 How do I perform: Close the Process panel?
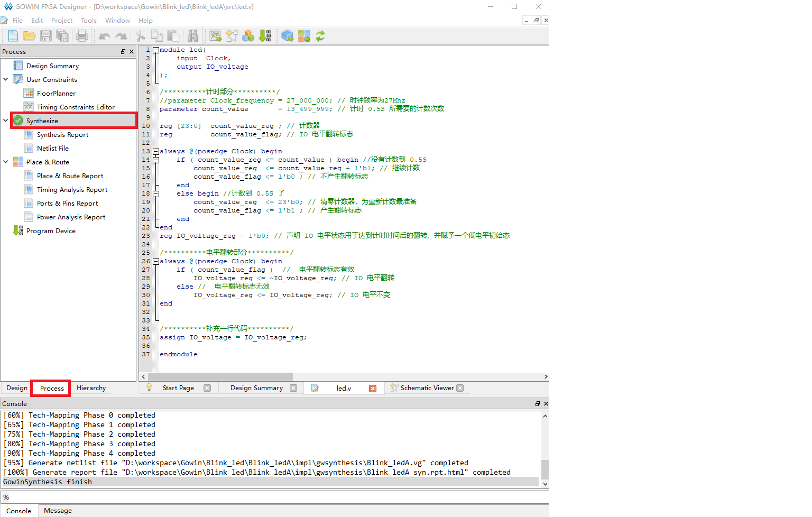[x=132, y=51]
